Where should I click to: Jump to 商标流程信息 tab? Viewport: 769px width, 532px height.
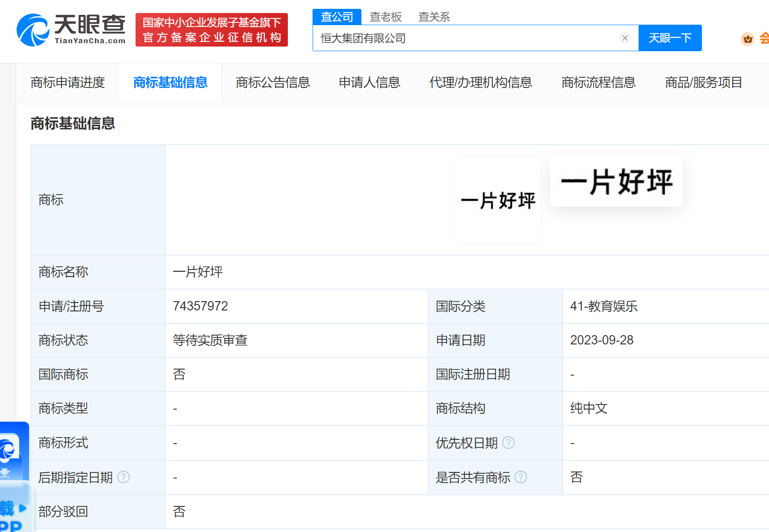click(598, 83)
